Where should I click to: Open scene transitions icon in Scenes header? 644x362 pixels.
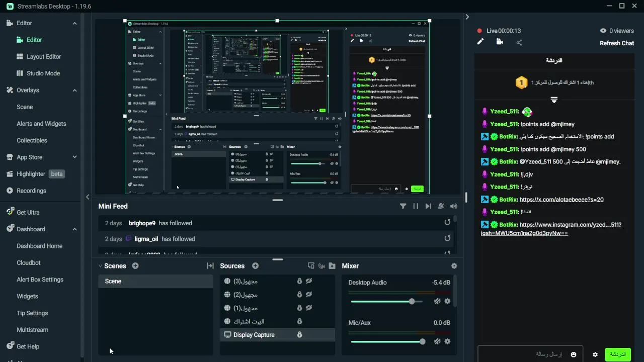click(210, 266)
